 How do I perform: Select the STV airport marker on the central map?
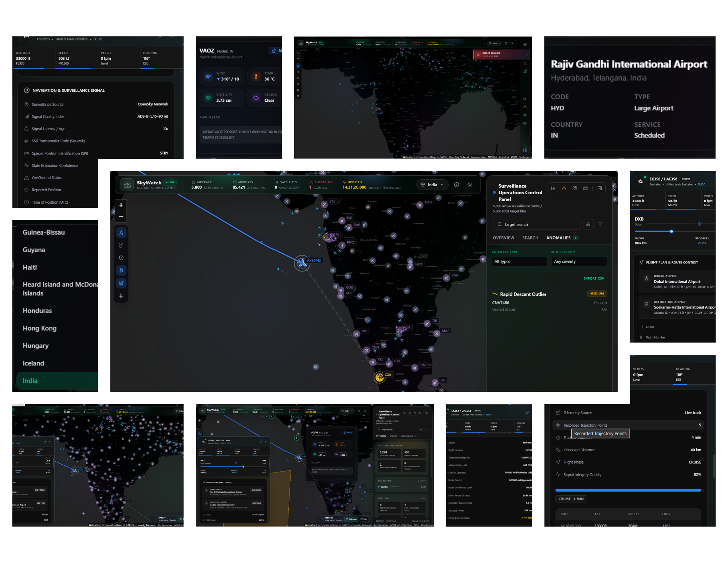(324, 204)
